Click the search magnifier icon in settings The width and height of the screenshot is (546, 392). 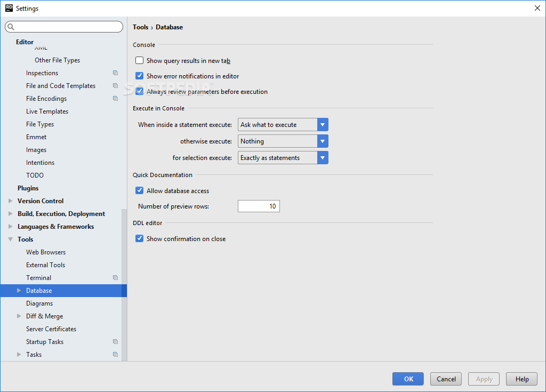tap(11, 27)
